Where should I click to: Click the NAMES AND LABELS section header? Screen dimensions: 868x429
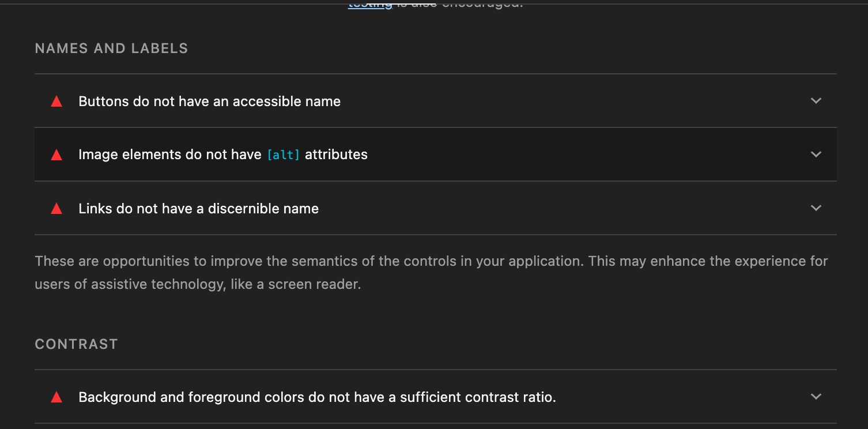pos(111,48)
